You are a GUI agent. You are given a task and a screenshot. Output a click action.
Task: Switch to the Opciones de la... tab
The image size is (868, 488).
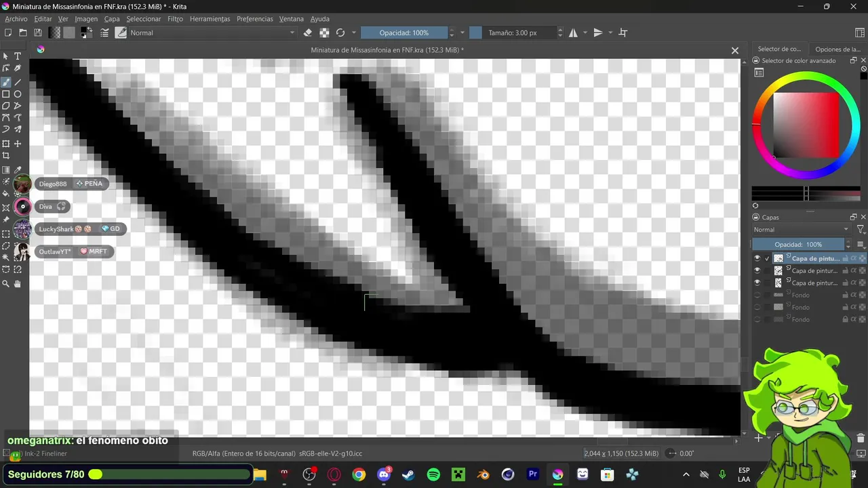838,49
